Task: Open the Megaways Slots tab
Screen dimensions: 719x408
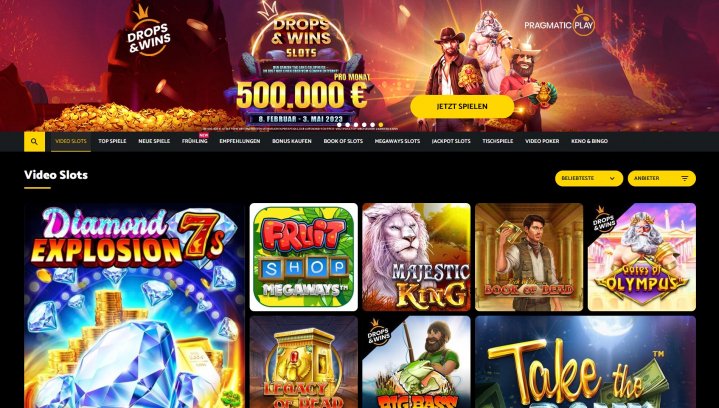Action: pos(397,141)
